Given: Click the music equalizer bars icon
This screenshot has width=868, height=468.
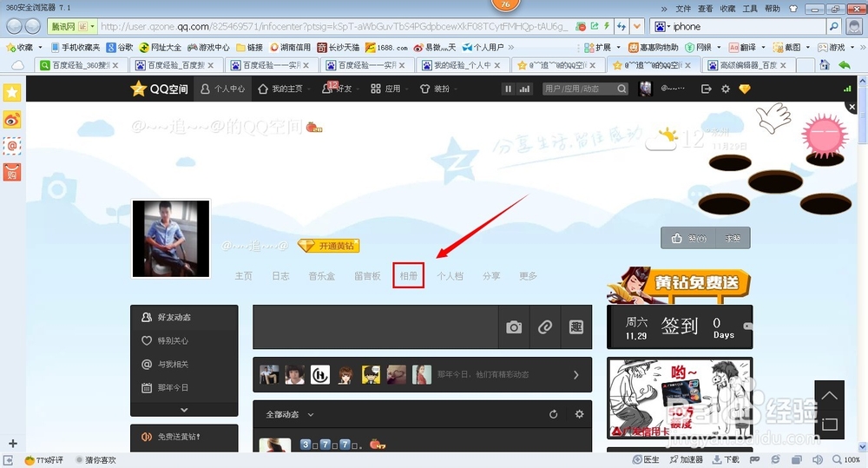Looking at the screenshot, I should (524, 89).
